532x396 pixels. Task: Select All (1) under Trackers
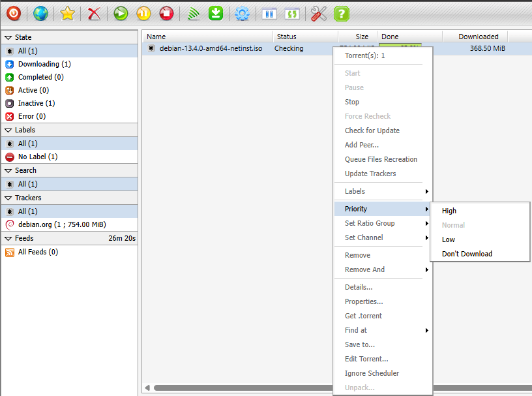70,211
